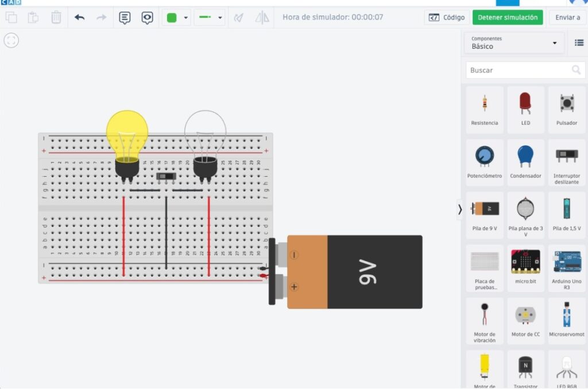Image resolution: width=588 pixels, height=389 pixels.
Task: Click the trash delete icon
Action: (x=56, y=17)
